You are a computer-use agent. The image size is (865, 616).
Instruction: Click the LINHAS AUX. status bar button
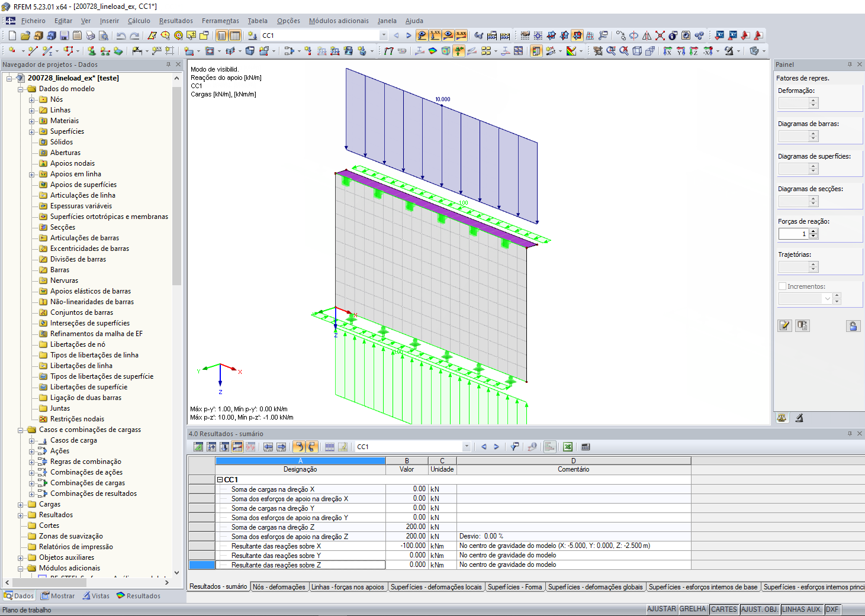pyautogui.click(x=802, y=609)
